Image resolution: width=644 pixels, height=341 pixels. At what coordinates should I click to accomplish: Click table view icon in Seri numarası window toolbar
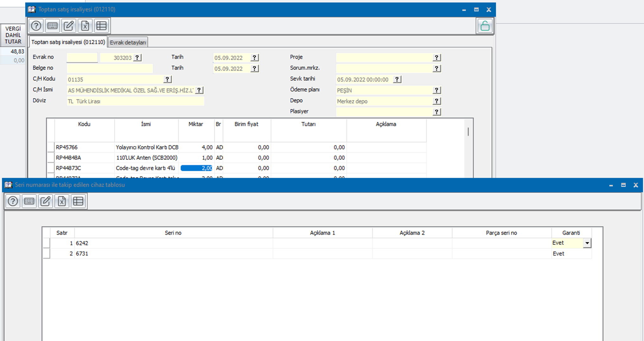[x=78, y=201]
